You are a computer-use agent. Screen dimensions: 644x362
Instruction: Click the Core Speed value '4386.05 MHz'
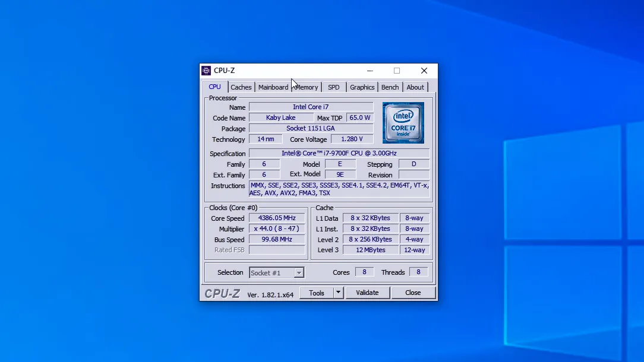[277, 218]
